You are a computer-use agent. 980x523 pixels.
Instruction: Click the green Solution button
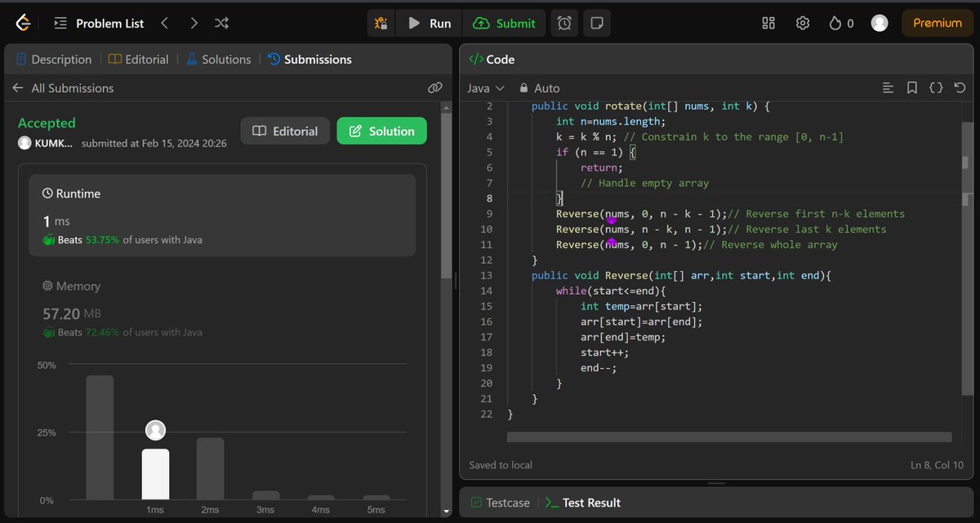click(381, 131)
